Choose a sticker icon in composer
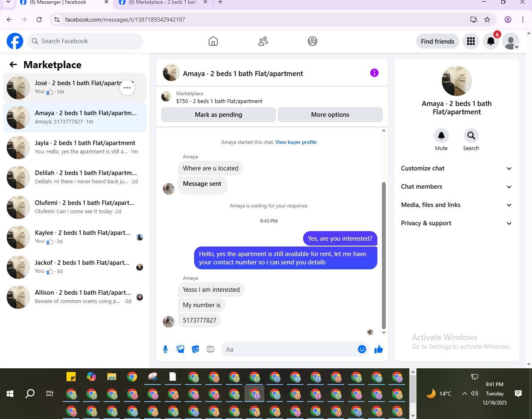532x419 pixels. 195,349
